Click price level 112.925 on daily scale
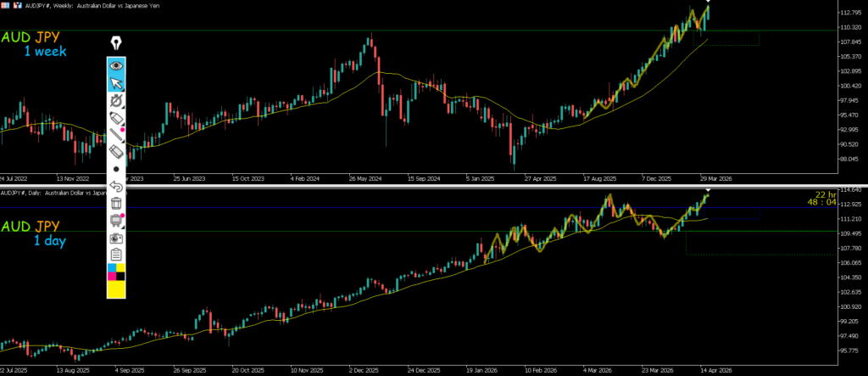The image size is (868, 376). tap(851, 204)
